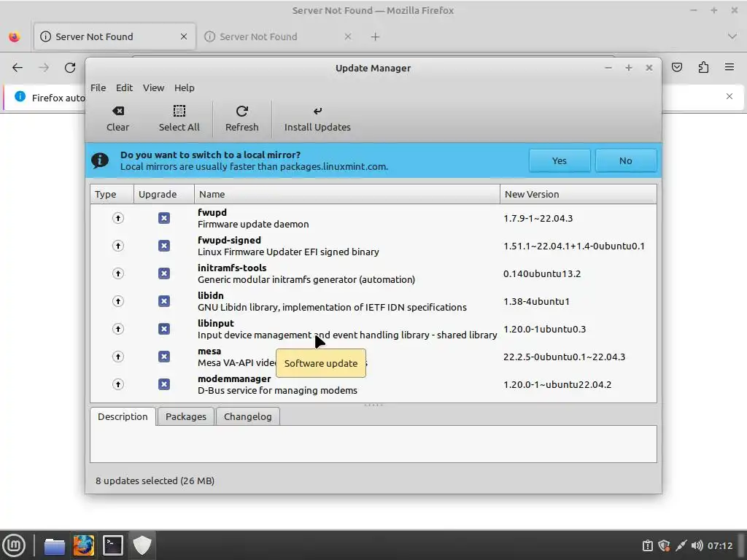Uncheck the mesa upgrade checkbox
The height and width of the screenshot is (560, 747).
(164, 357)
